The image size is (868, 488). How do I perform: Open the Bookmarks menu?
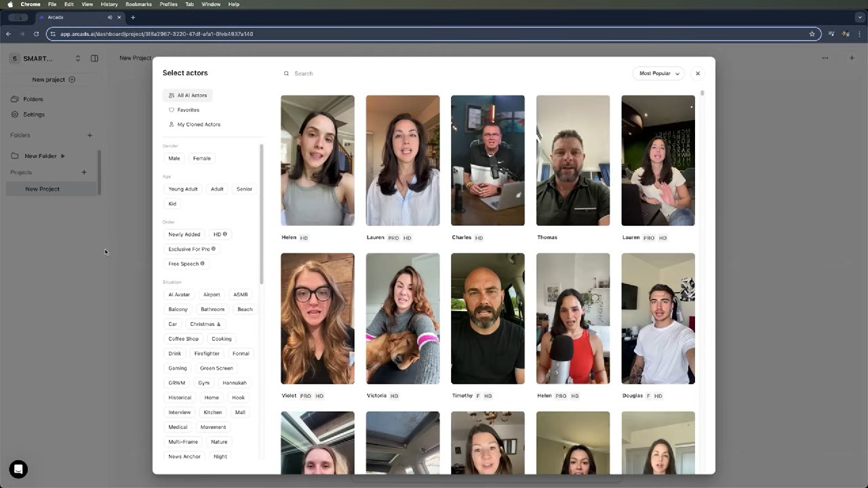(x=138, y=4)
